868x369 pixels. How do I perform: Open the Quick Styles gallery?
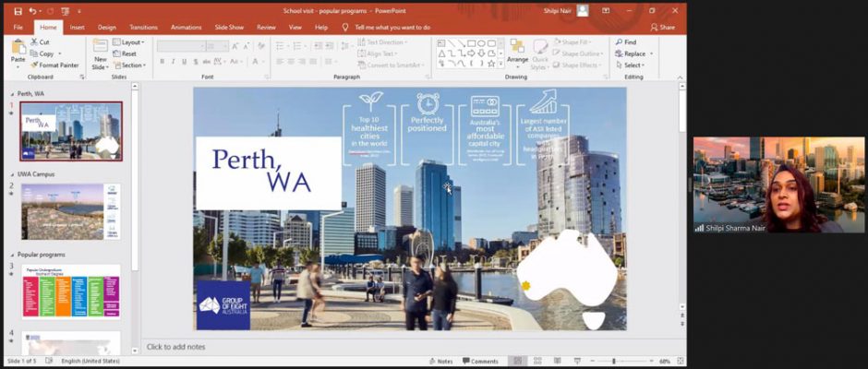[x=540, y=55]
